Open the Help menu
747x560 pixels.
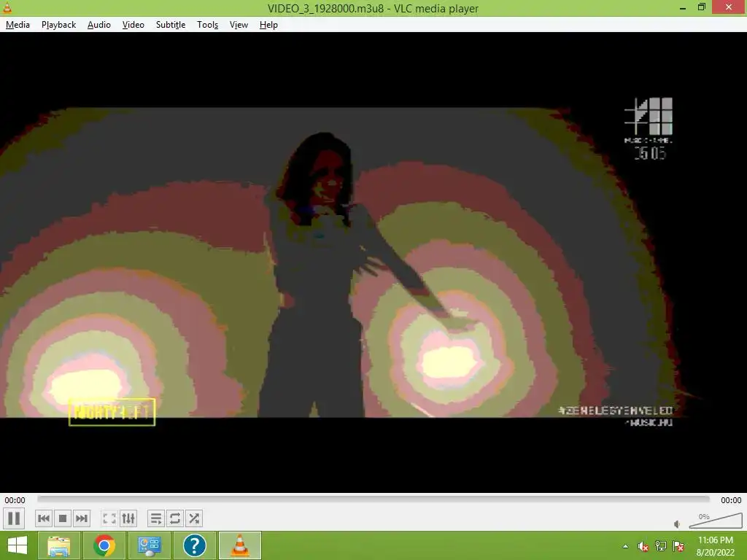click(268, 25)
